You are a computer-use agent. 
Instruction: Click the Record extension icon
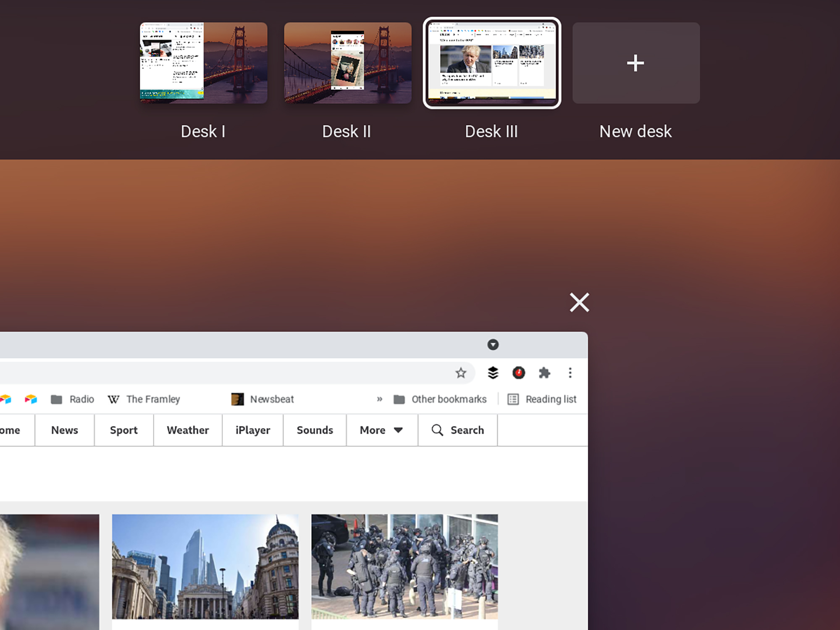point(519,372)
